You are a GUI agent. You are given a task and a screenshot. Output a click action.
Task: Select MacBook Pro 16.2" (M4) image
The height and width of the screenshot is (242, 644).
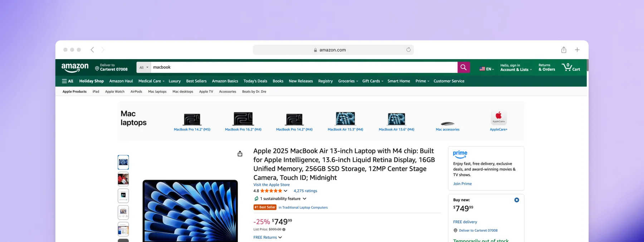243,119
